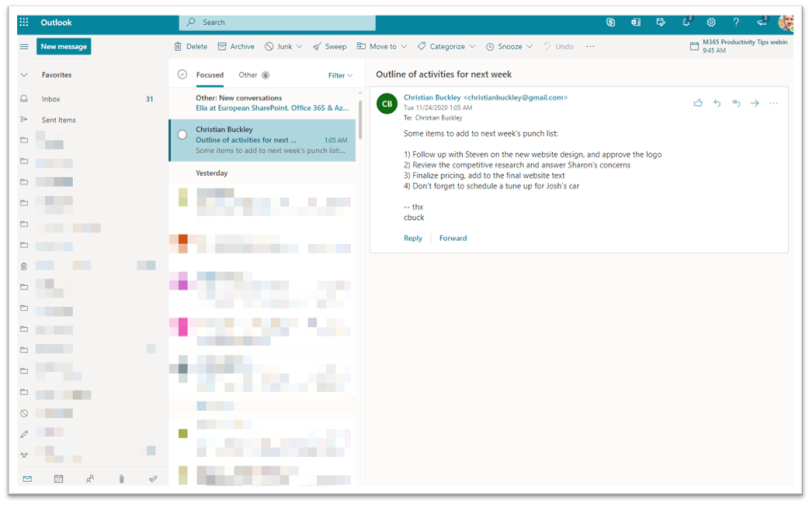Open the help question mark icon
Viewport: 811px width, 505px height.
[736, 22]
